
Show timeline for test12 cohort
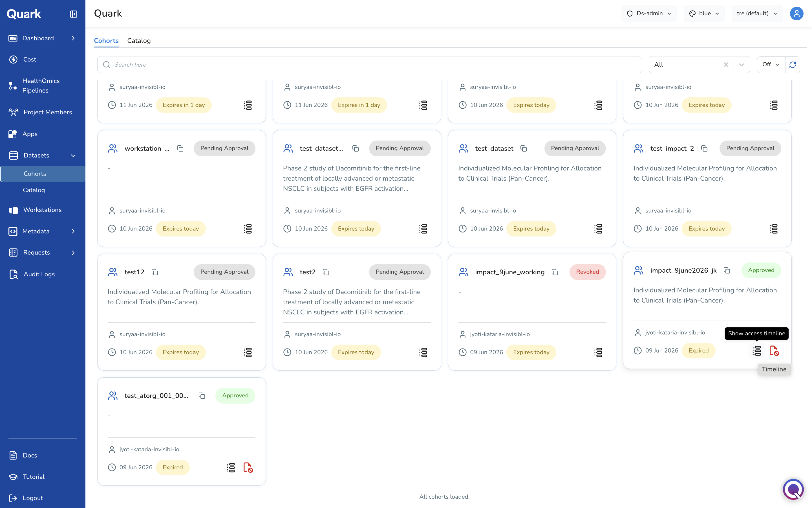248,352
